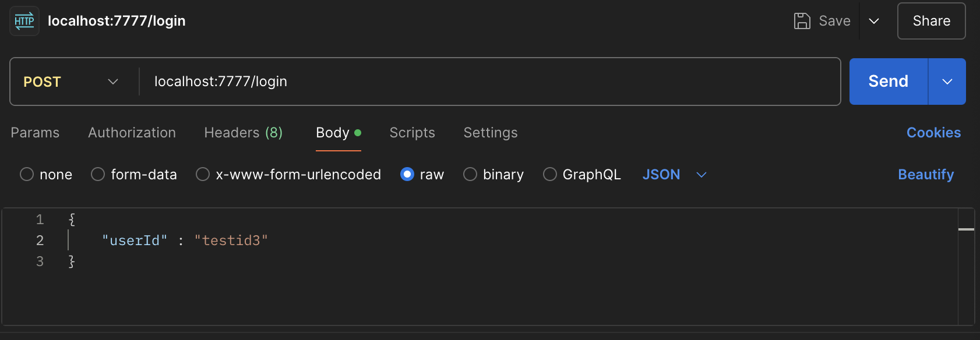Expand the Send options arrow
The image size is (980, 340).
[x=947, y=82]
